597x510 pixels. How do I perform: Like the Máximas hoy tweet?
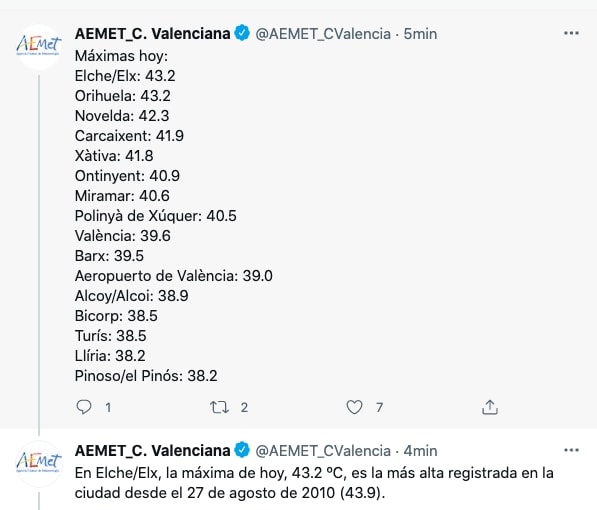pyautogui.click(x=354, y=407)
